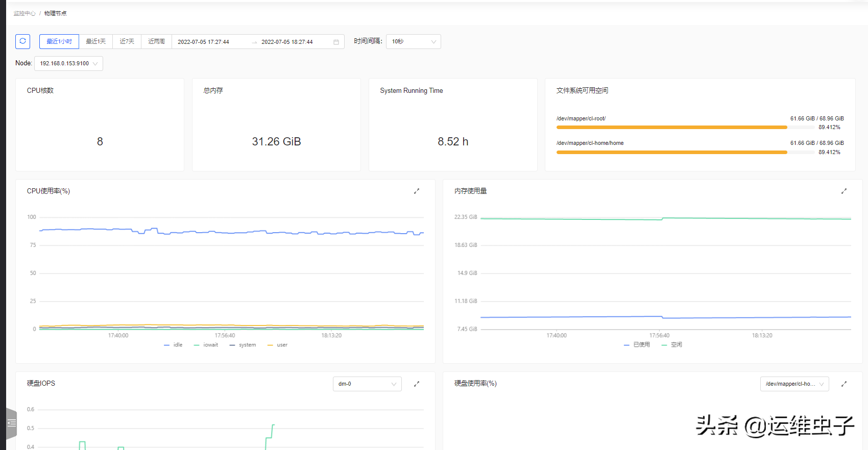The image size is (868, 450).
Task: Toggle the collapsed sidebar menu handle
Action: 11,423
